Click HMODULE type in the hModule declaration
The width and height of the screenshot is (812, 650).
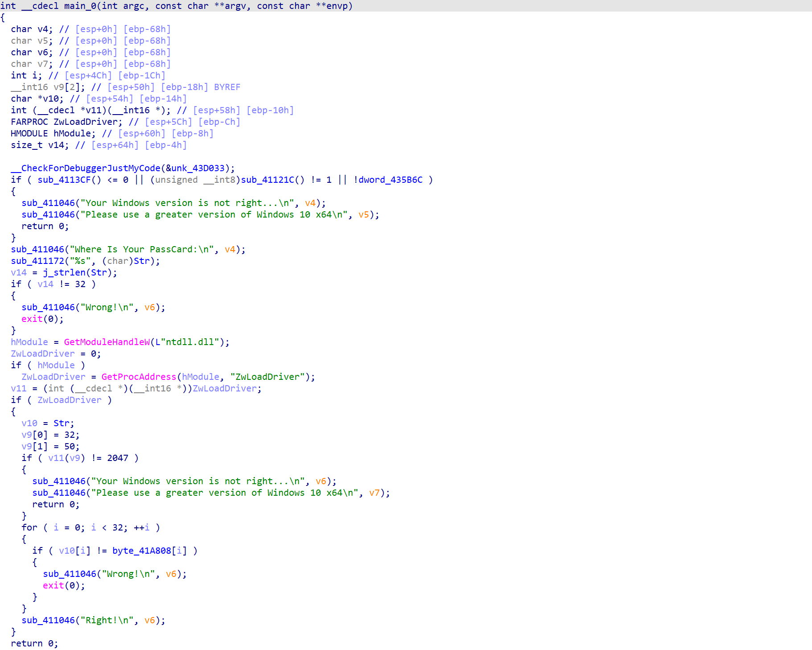[29, 133]
